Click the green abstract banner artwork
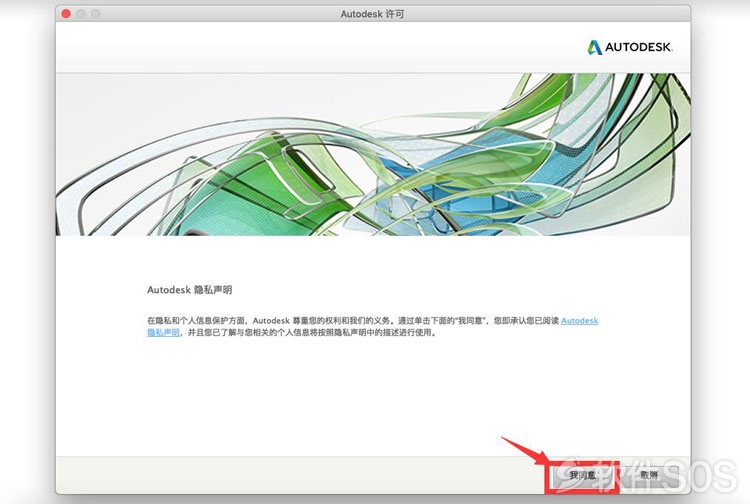This screenshot has width=750, height=504. (373, 154)
